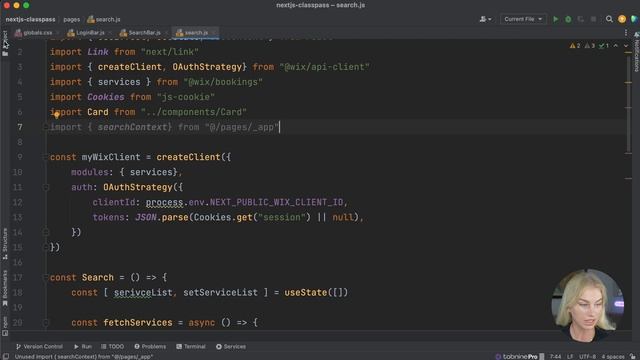Open the Terminal tool window
Viewport: 640px width, 360px height.
coord(191,347)
